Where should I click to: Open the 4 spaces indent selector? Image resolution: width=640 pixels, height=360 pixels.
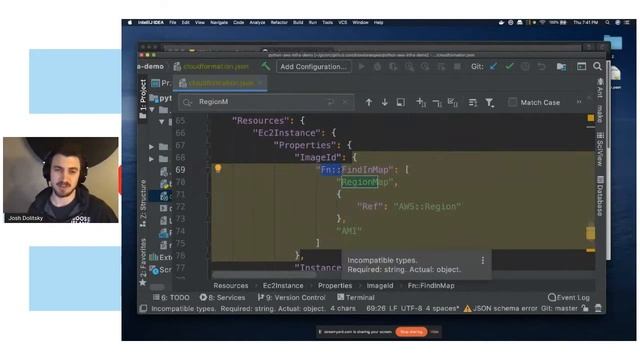coord(442,309)
